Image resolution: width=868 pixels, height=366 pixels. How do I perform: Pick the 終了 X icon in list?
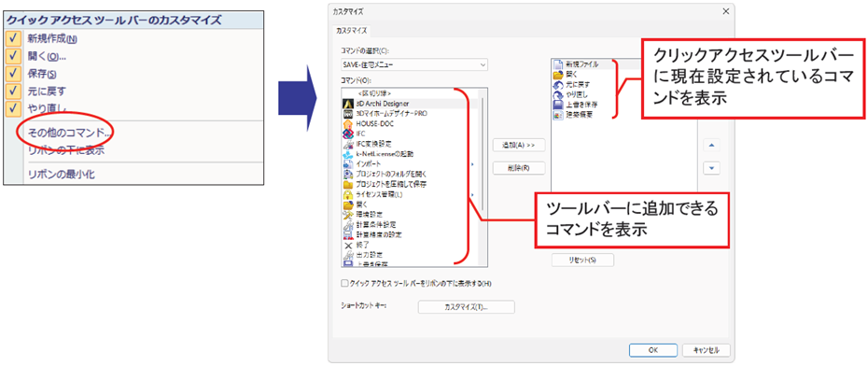point(348,245)
